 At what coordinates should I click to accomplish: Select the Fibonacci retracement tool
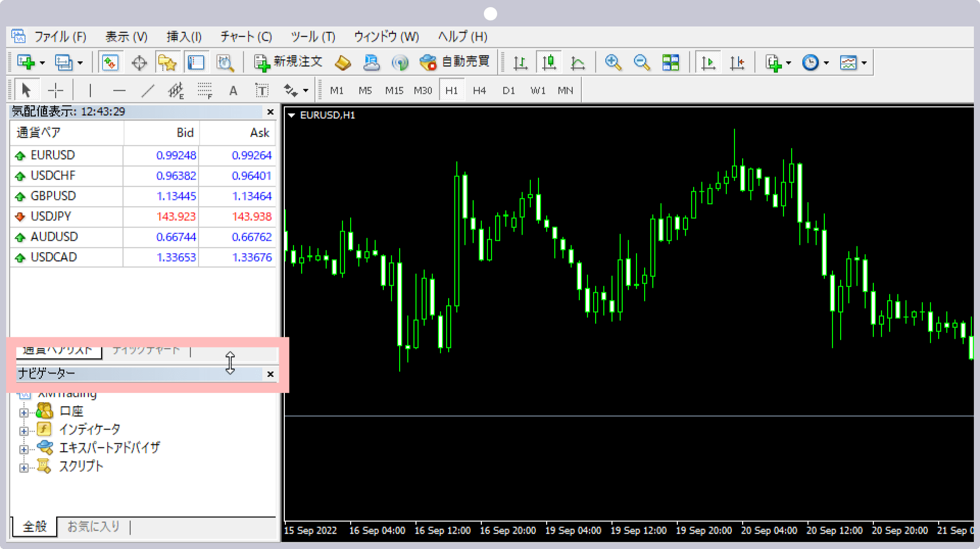(x=205, y=91)
